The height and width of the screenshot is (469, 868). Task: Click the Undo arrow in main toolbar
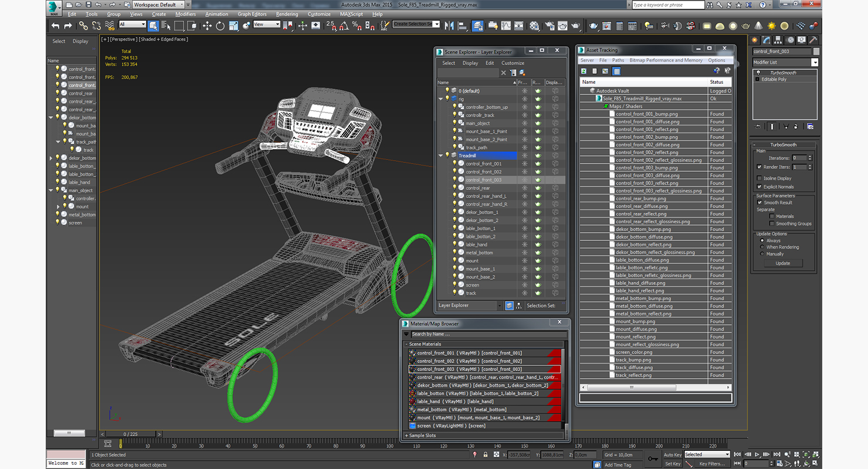(55, 26)
